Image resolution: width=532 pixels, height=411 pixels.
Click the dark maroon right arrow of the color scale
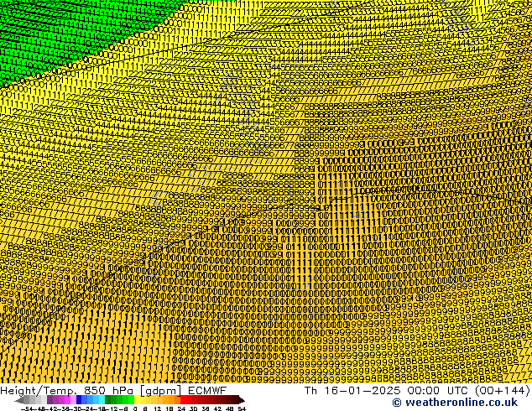pos(241,400)
